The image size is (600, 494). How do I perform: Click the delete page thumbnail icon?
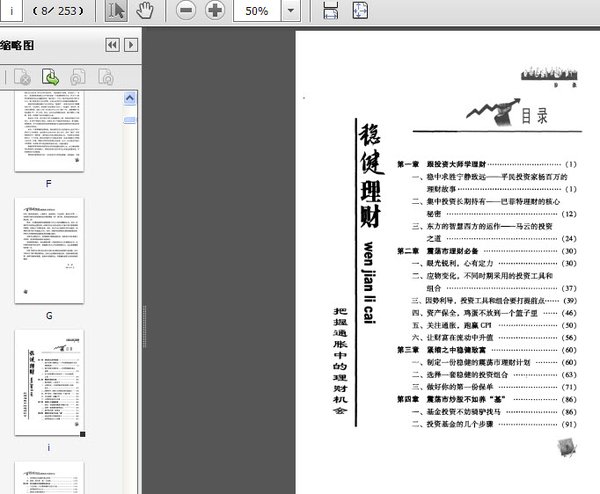22,77
